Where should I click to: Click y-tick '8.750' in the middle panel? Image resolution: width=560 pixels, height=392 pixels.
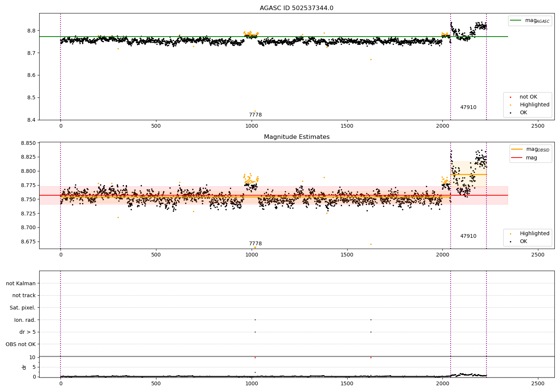(x=28, y=199)
